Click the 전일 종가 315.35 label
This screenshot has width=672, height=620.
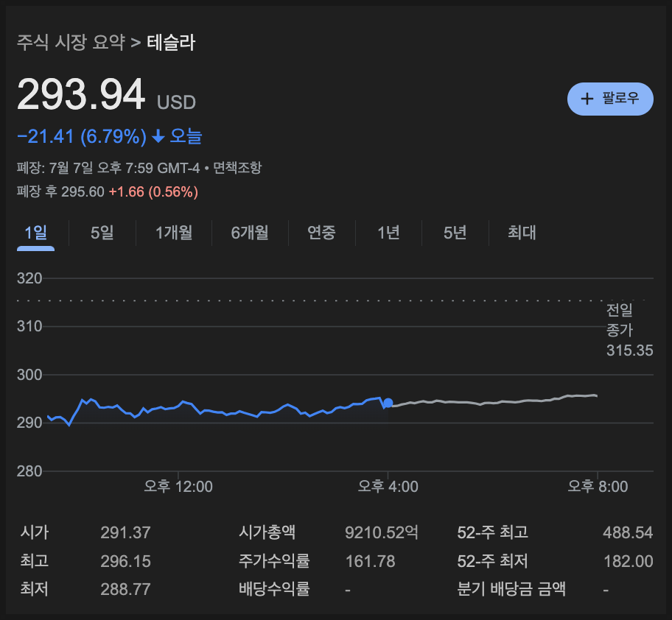tap(629, 330)
